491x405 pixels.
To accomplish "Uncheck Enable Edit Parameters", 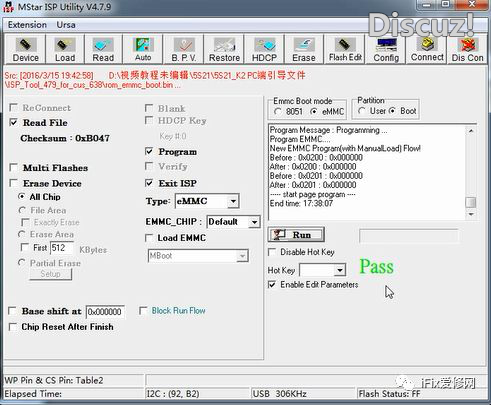I will click(272, 285).
